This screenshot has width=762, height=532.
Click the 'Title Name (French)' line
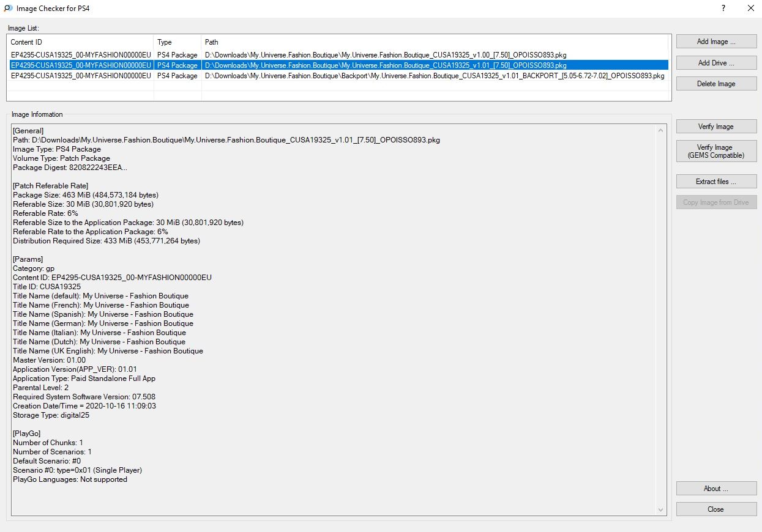click(x=101, y=305)
